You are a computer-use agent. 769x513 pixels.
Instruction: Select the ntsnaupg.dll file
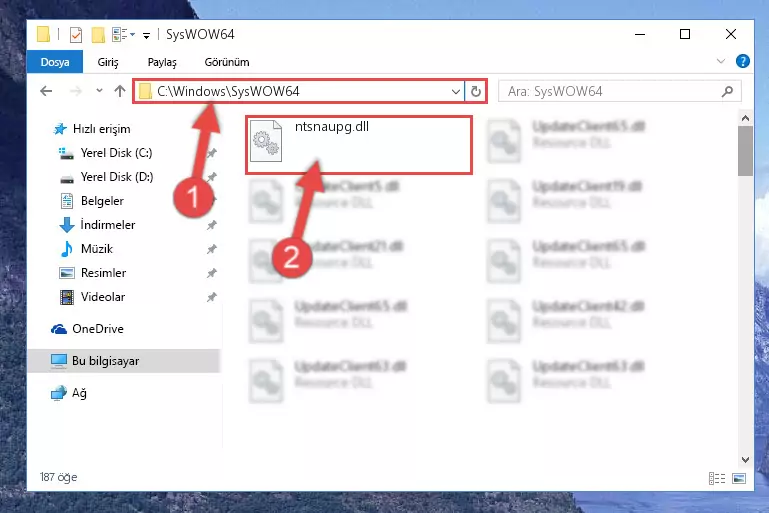tap(359, 145)
